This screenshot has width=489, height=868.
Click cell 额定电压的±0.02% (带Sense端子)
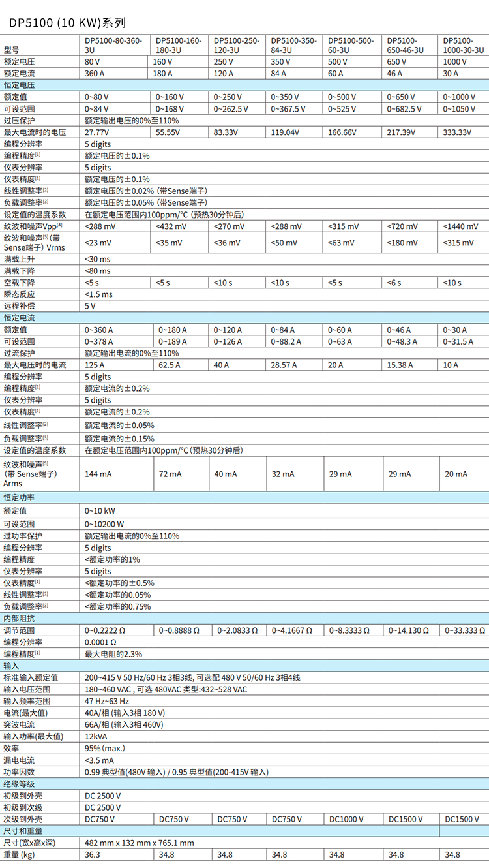pos(146,191)
